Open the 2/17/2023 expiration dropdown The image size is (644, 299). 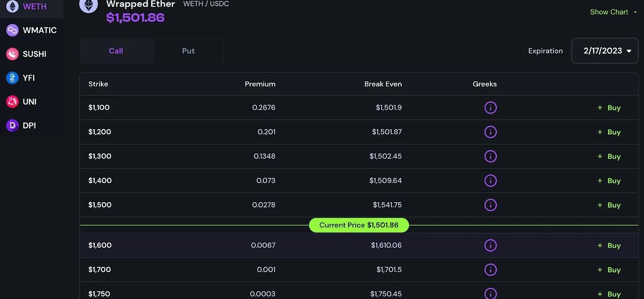pyautogui.click(x=605, y=51)
